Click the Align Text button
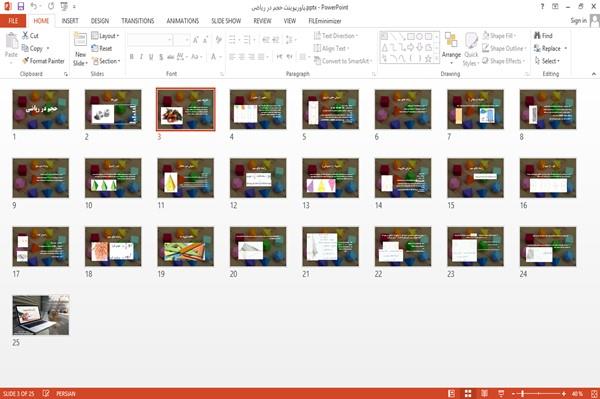Screen dimensions: 600x399 coord(331,48)
